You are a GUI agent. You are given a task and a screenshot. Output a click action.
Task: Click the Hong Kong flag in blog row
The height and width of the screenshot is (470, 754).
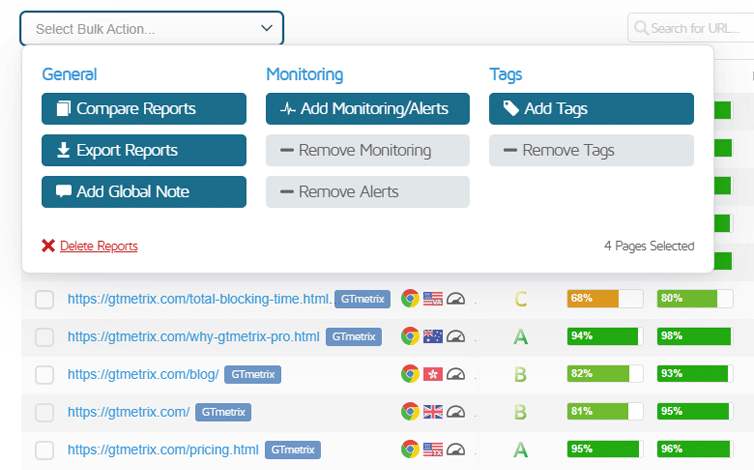click(x=433, y=374)
